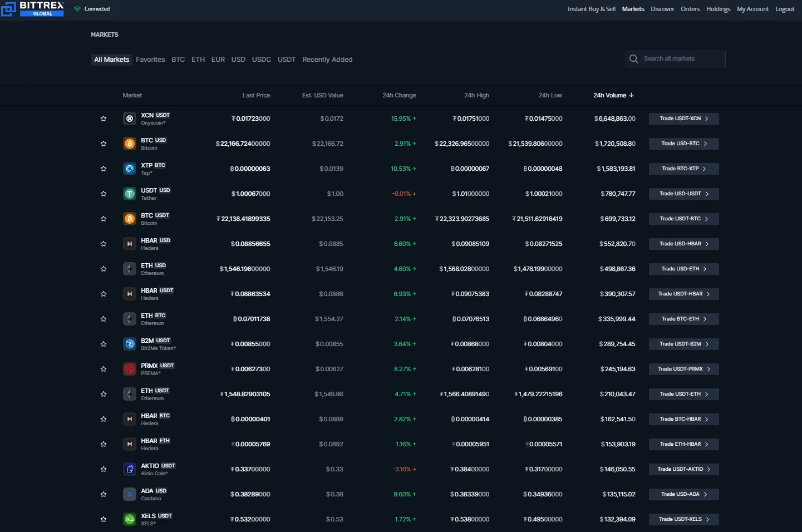Sort by 24h Low column header

(x=550, y=95)
